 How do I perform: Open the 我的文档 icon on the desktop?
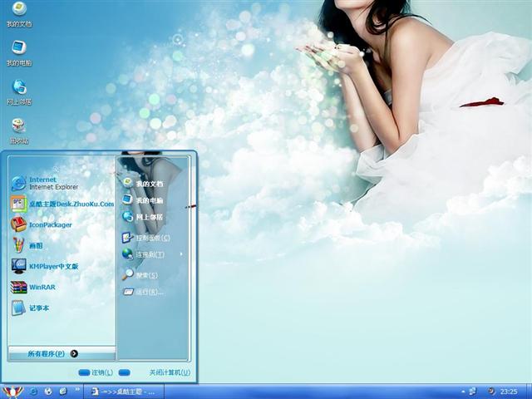pos(19,14)
